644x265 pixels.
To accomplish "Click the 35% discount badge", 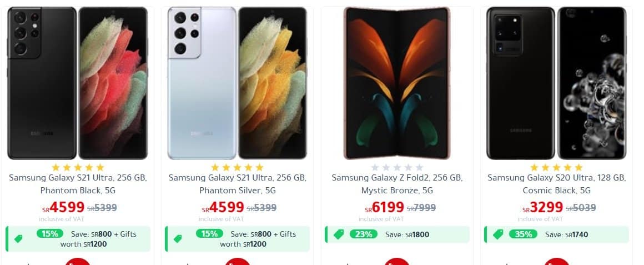I will [x=523, y=234].
